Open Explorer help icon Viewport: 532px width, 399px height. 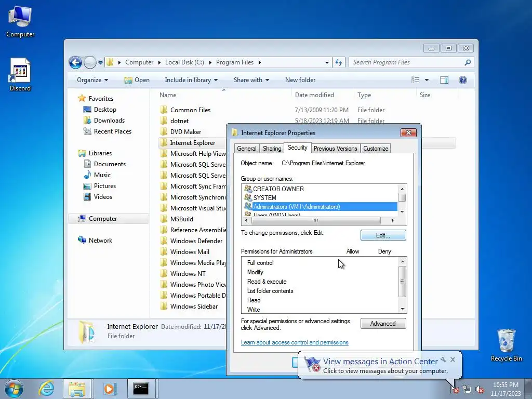point(463,80)
